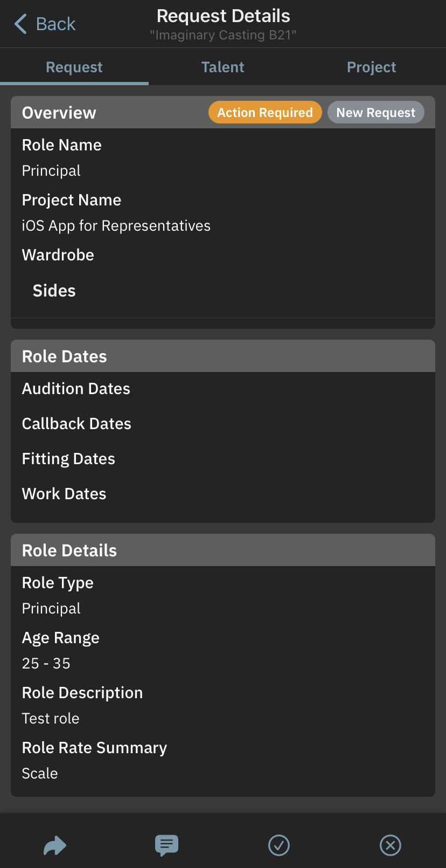
Task: Select the Request tab
Action: click(74, 67)
